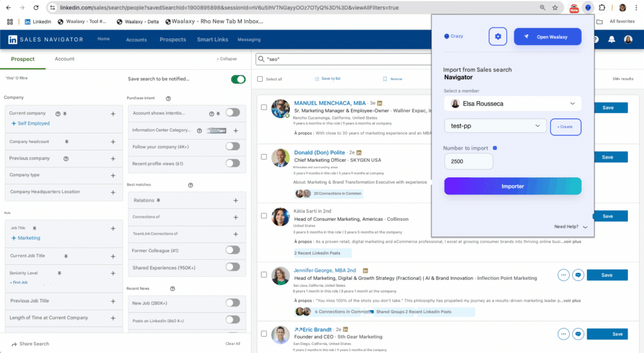Toggle Account shows intention switch
The image size is (644, 353).
[233, 113]
